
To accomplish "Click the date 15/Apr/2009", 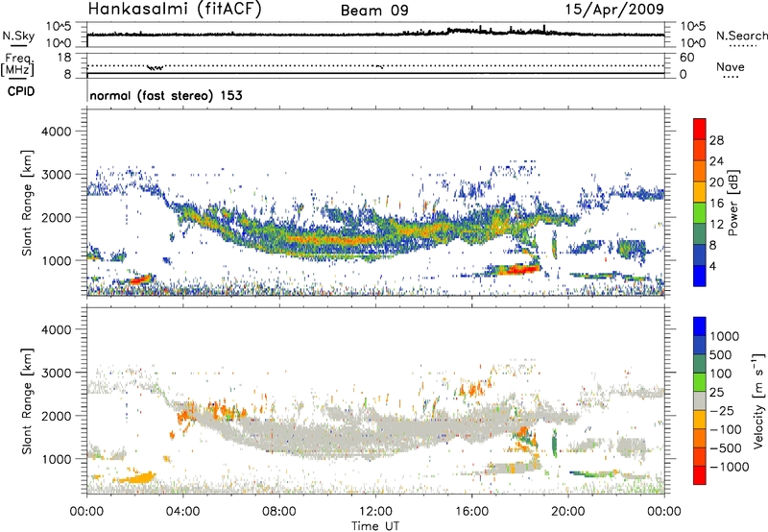I will pos(614,9).
